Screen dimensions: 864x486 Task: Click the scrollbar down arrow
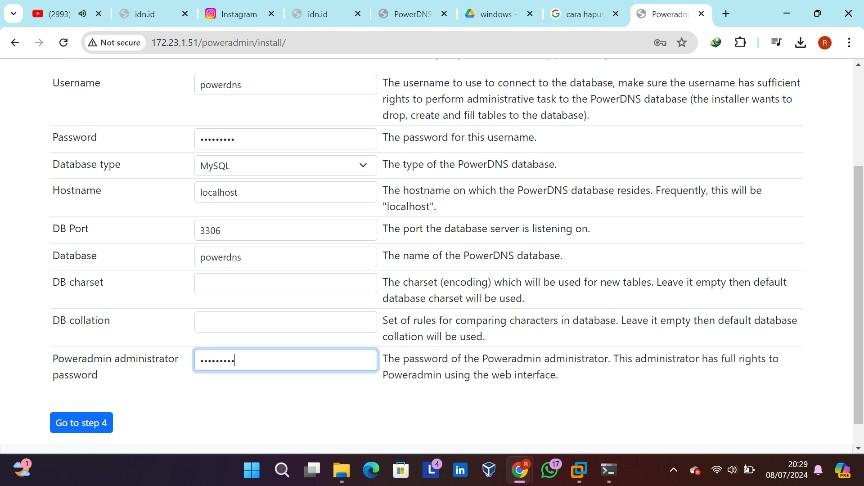[858, 448]
